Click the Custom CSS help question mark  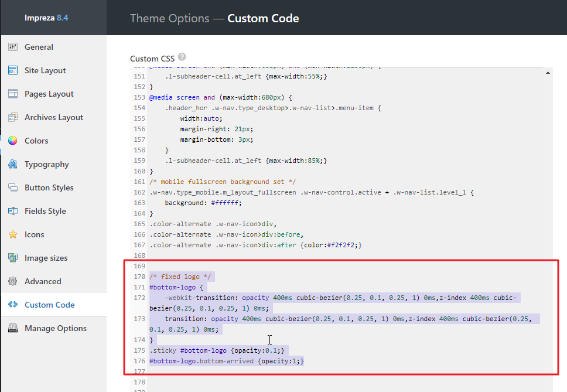(x=182, y=57)
